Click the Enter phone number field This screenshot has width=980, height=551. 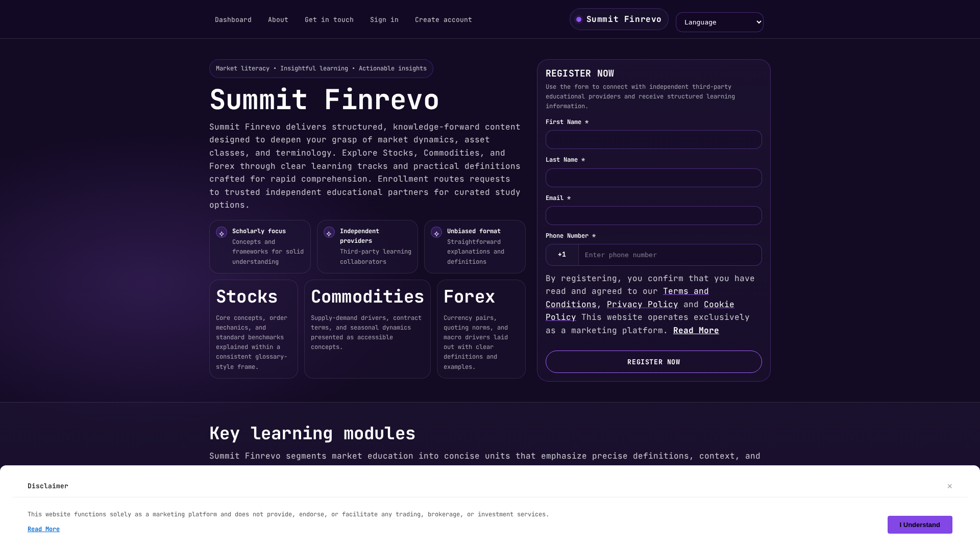[670, 255]
